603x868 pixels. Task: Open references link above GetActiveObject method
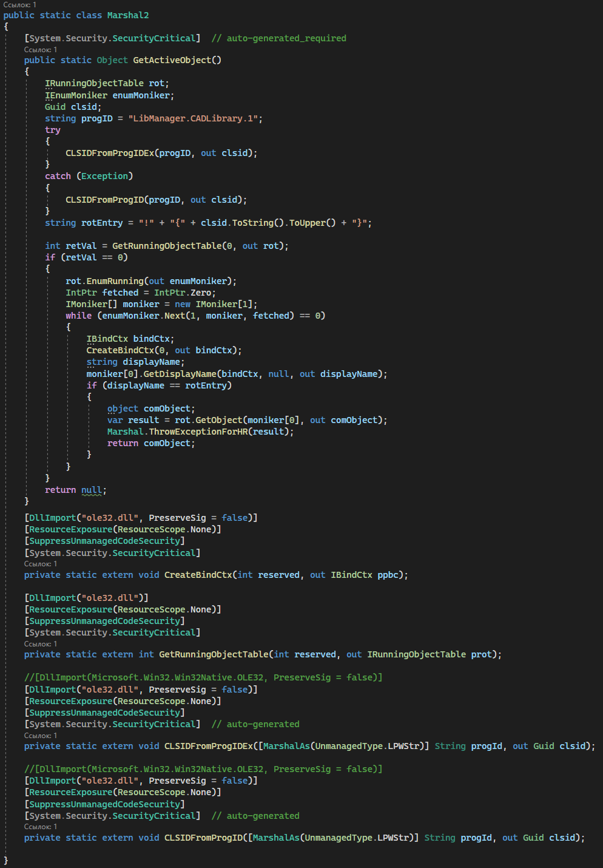tap(41, 50)
